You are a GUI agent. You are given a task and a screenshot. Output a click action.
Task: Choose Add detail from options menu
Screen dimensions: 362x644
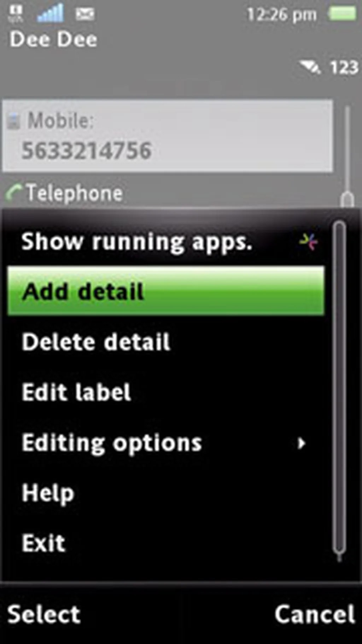[x=165, y=291]
